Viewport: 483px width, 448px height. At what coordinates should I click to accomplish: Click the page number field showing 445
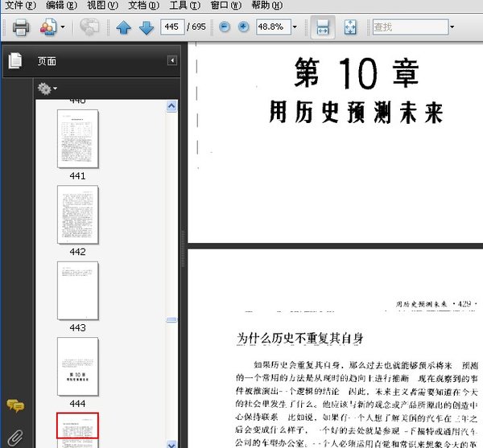click(172, 27)
